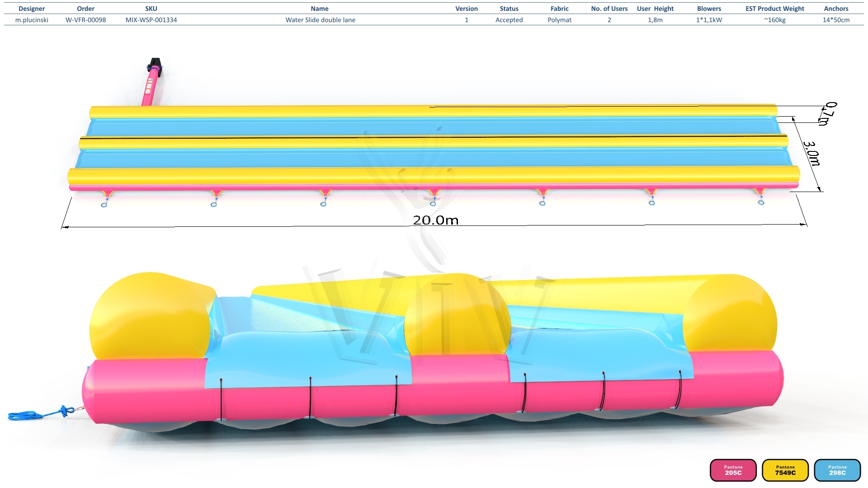Select the Pantone 205C pink swatch

(x=733, y=470)
